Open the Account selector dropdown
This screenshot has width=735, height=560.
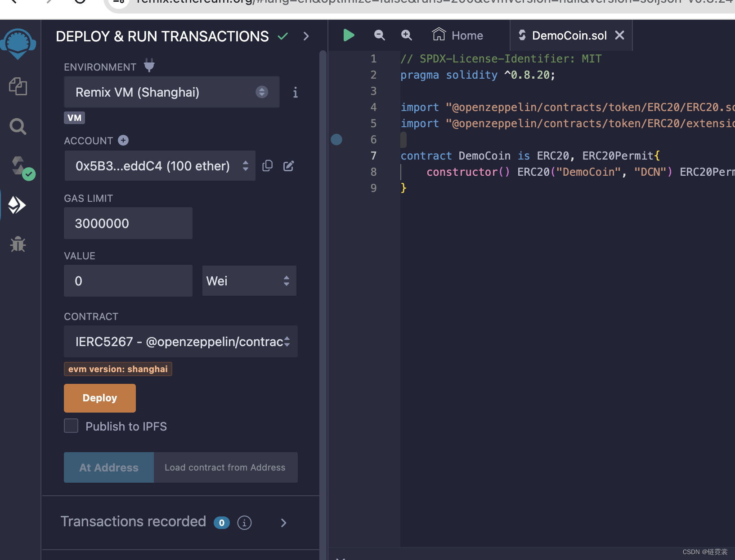point(160,166)
